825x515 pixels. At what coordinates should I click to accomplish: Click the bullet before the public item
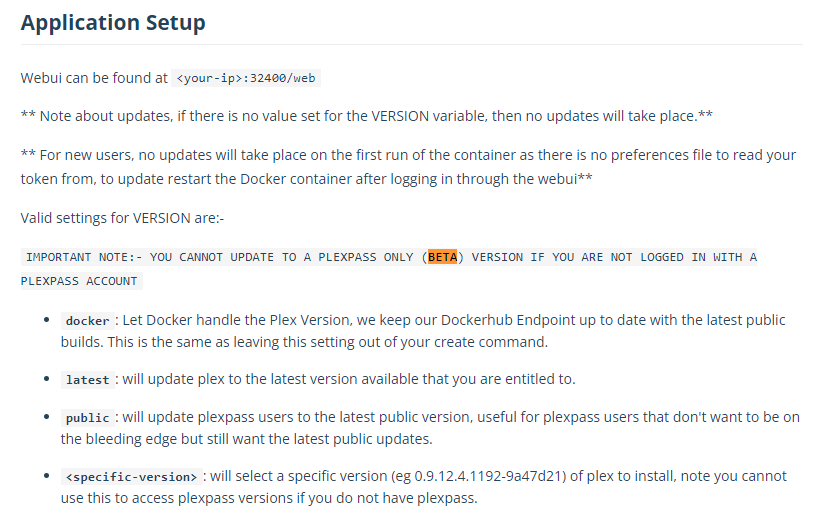pyautogui.click(x=47, y=417)
